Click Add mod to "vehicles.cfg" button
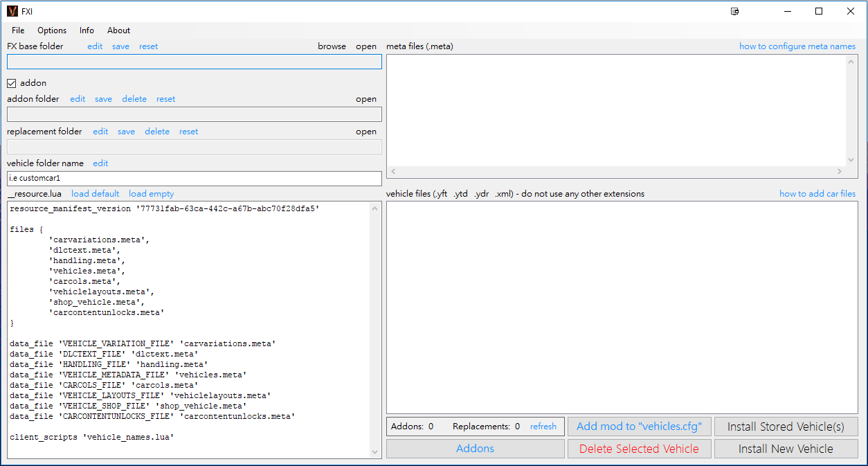868x466 pixels. [639, 427]
